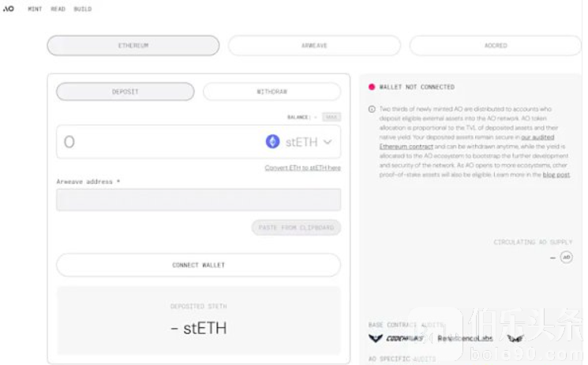
Task: Select the Arweave network tab
Action: click(314, 46)
